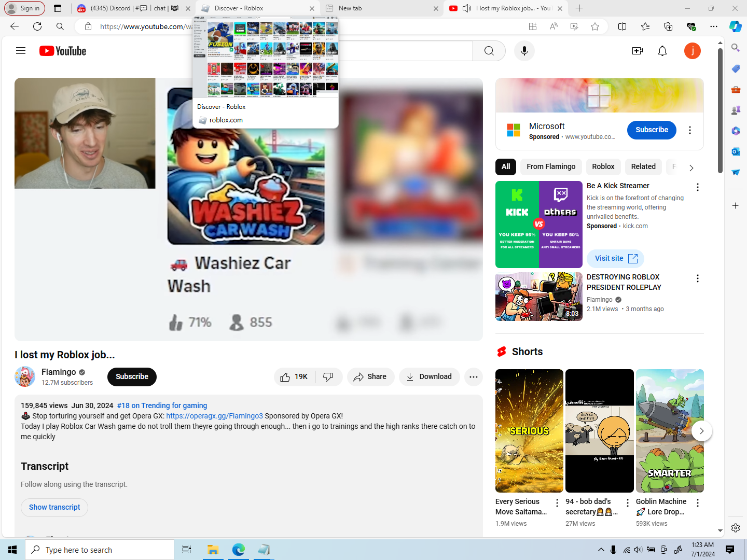
Task: Click the YouTube search magnifier button
Action: coord(489,51)
